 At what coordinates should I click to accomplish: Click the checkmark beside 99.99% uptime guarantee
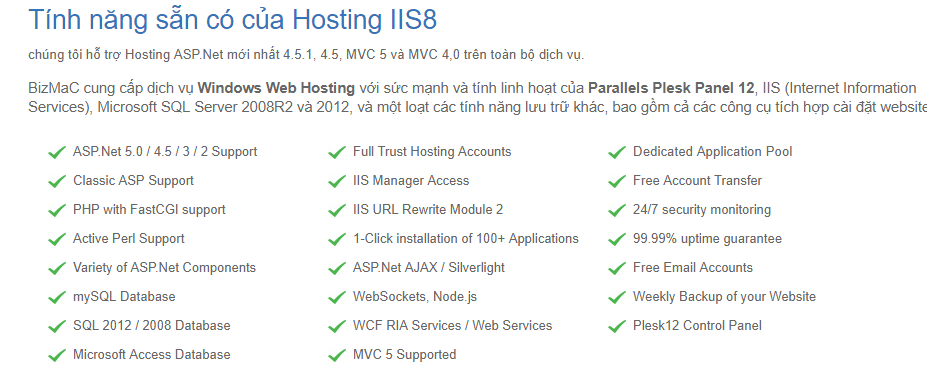coord(617,240)
